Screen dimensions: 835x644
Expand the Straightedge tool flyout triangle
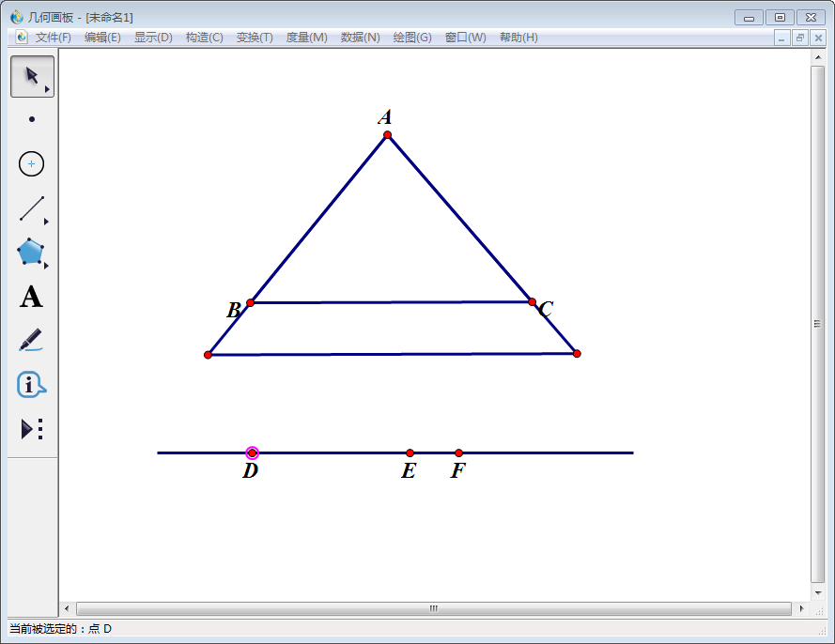(x=46, y=222)
